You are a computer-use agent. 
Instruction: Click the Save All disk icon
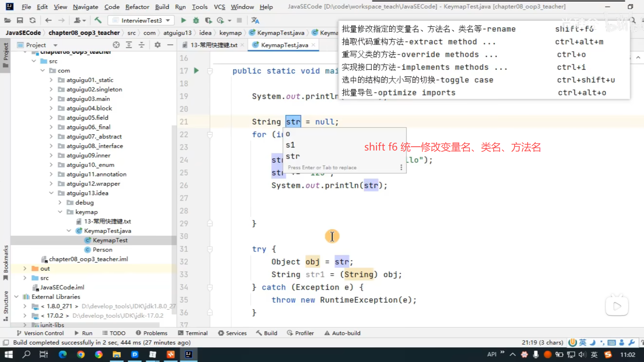tap(20, 20)
